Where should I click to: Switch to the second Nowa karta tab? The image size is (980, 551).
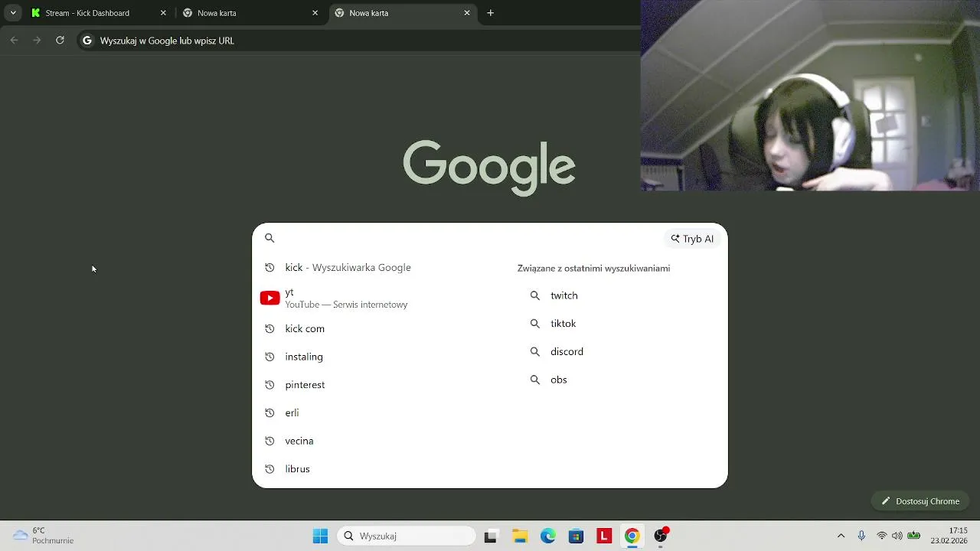[250, 13]
